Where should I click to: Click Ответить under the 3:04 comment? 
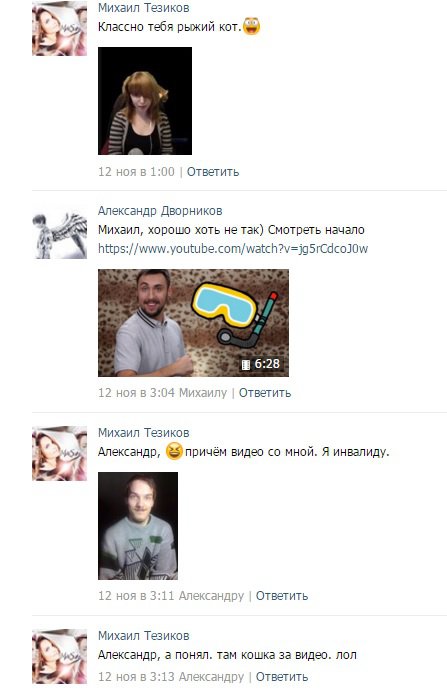tap(265, 392)
